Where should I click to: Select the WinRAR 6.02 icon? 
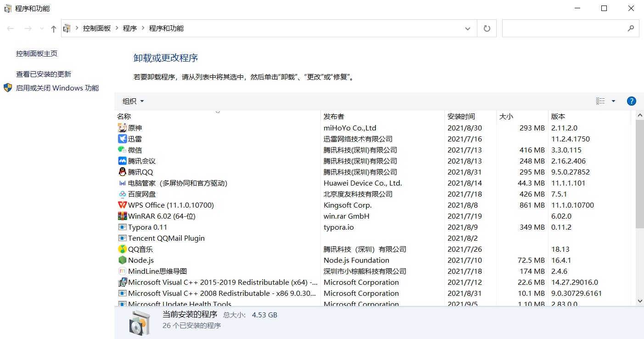[122, 216]
